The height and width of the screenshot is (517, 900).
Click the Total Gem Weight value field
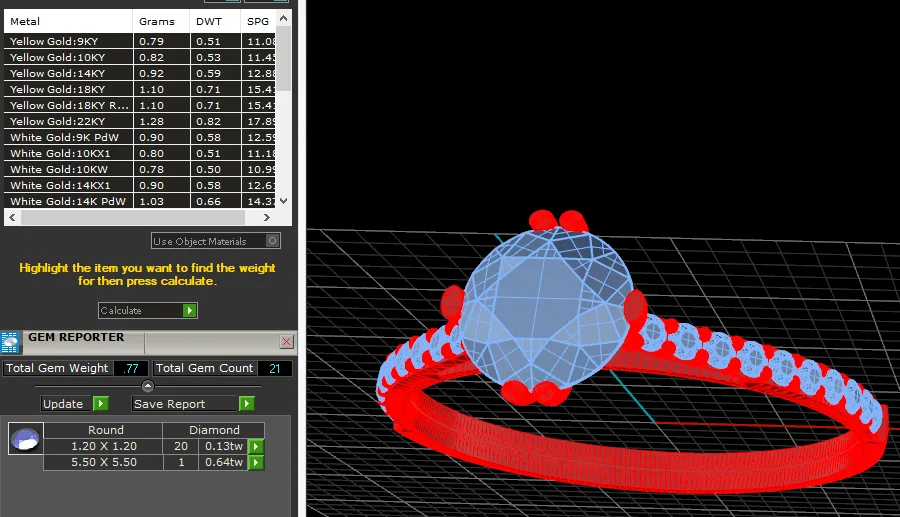pos(131,368)
